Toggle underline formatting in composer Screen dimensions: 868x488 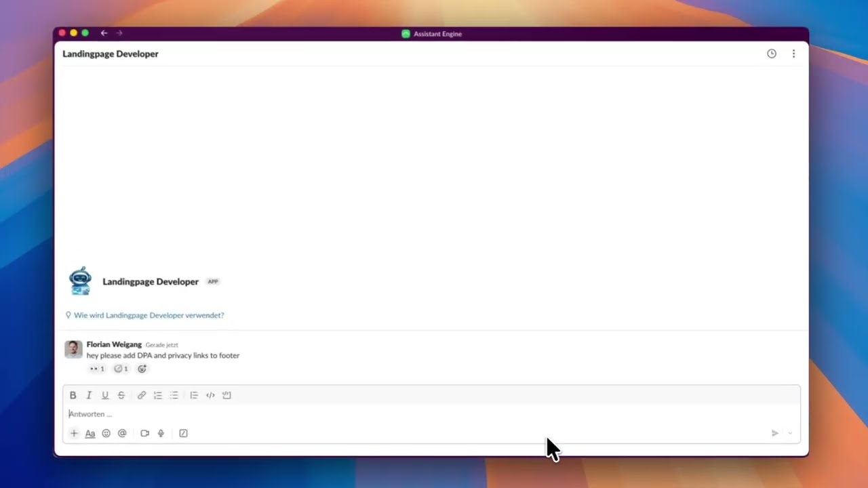pos(105,395)
